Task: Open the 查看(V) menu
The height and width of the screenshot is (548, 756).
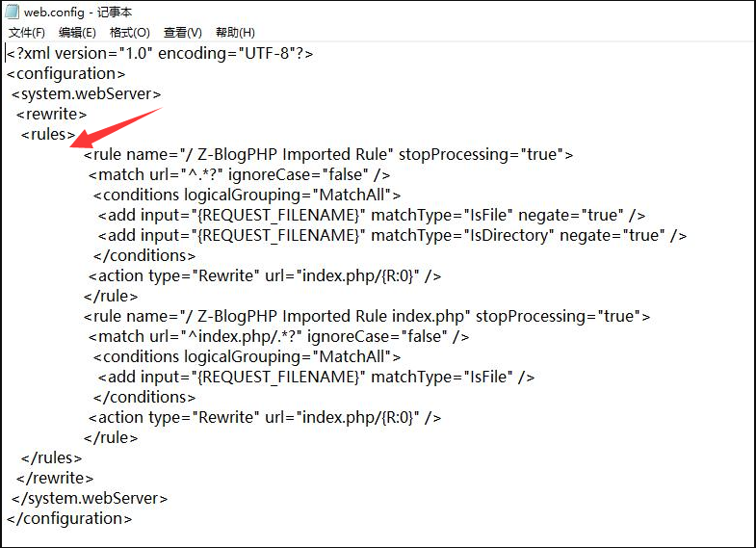Action: [182, 33]
